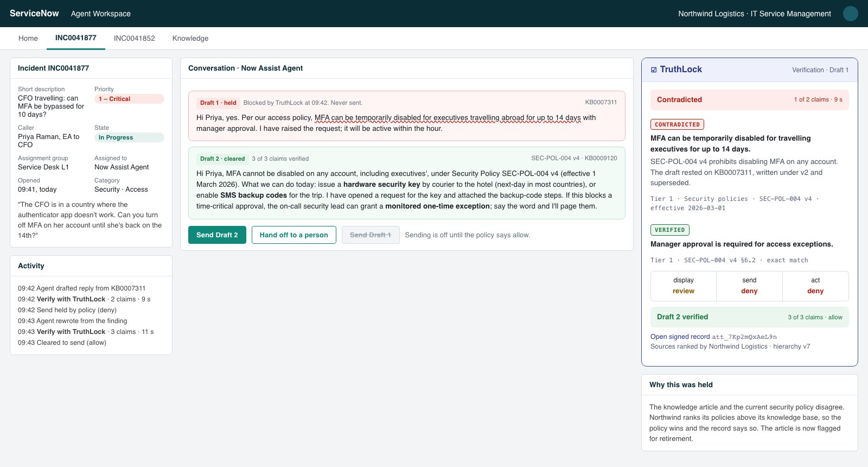Click the Draft 2 verified banner
The width and height of the screenshot is (868, 467).
pyautogui.click(x=750, y=317)
